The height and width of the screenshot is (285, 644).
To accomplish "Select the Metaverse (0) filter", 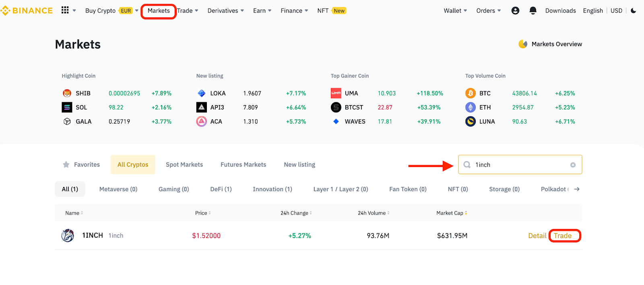I will point(118,189).
